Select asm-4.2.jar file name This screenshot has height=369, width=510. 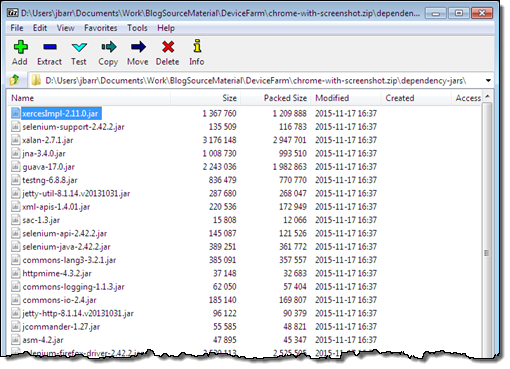pos(43,340)
